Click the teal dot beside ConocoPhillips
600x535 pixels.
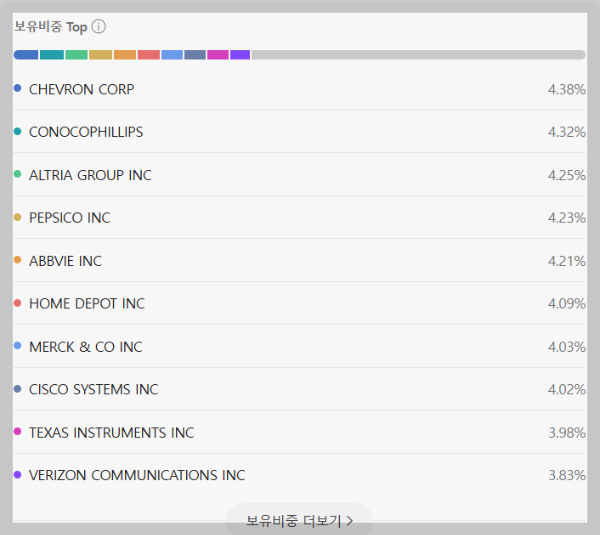[17, 131]
